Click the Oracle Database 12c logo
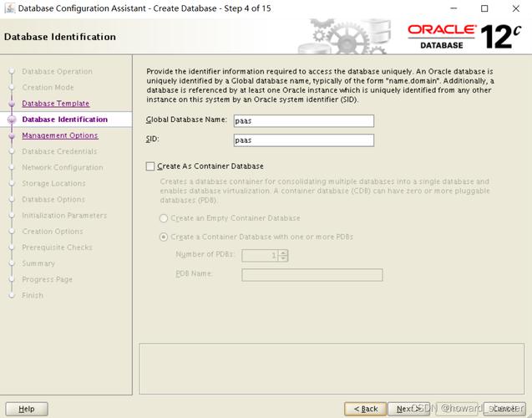The height and width of the screenshot is (418, 532). tap(464, 37)
